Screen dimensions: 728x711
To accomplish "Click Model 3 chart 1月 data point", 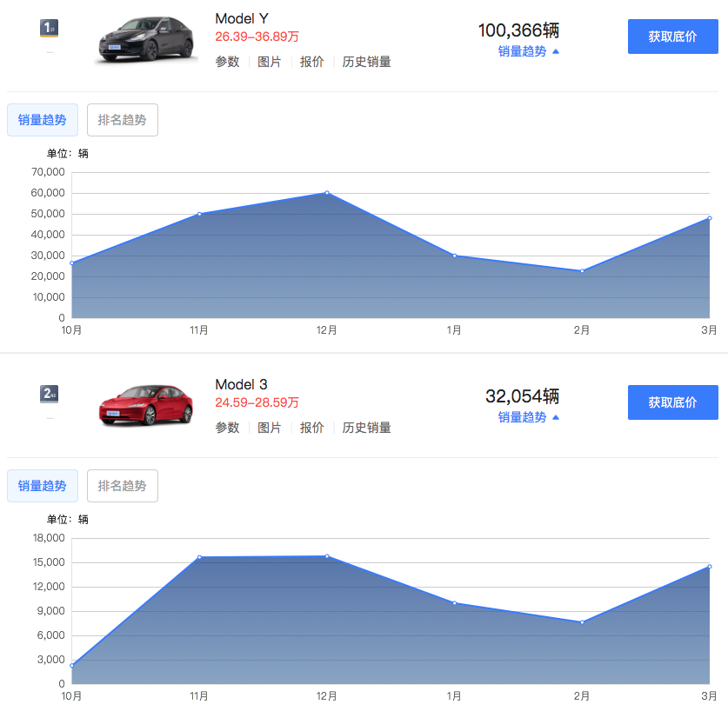I will click(455, 603).
